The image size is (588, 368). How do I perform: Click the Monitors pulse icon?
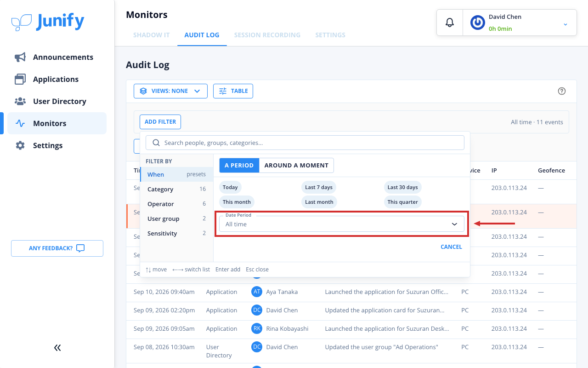[20, 123]
